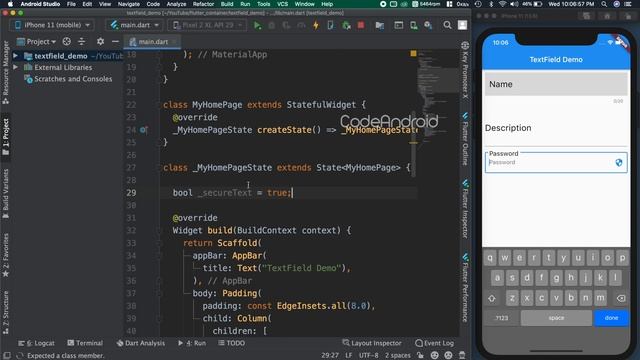Open the Dart Analysis tool window
Viewport: 640px width, 360px height.
(141, 343)
